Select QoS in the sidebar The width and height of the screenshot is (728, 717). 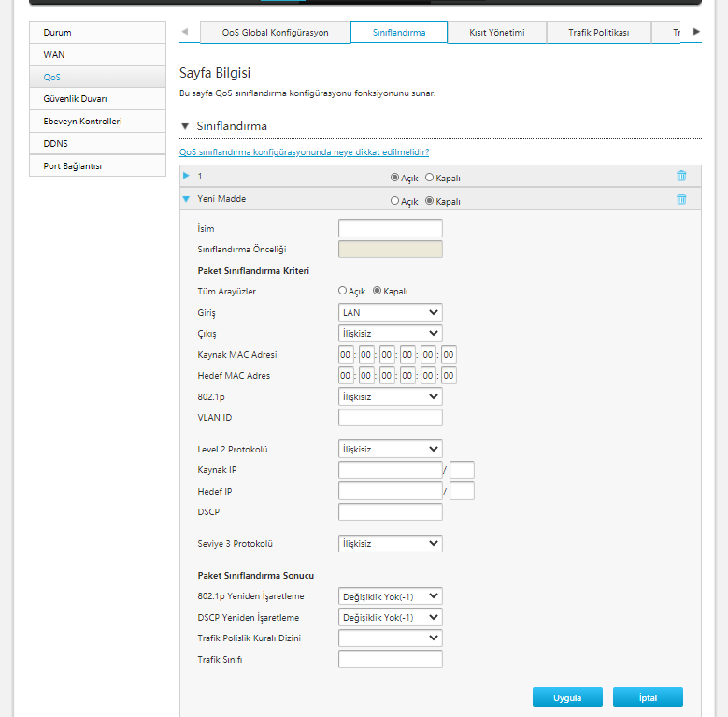97,77
